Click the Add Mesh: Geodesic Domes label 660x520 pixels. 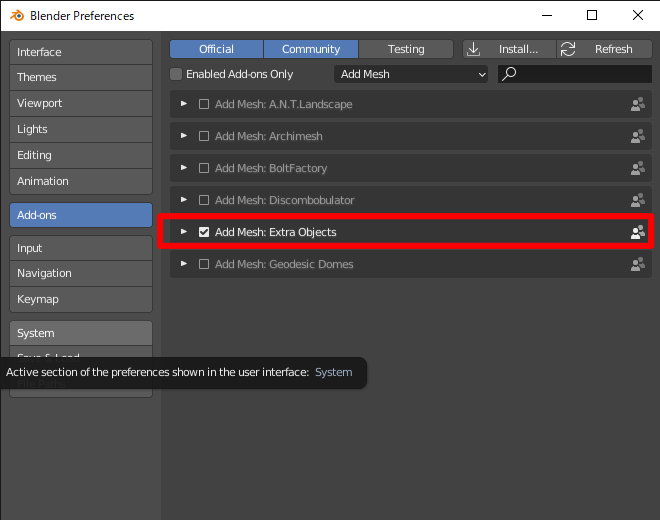284,264
